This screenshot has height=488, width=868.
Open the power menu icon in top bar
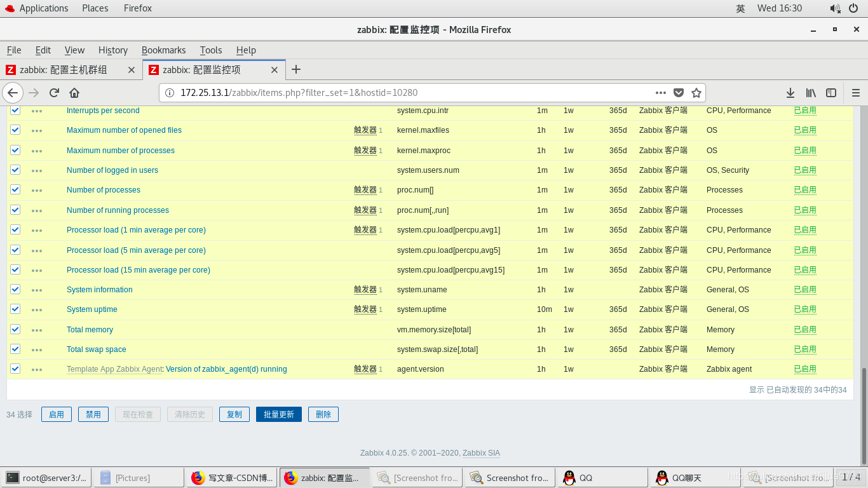point(853,8)
